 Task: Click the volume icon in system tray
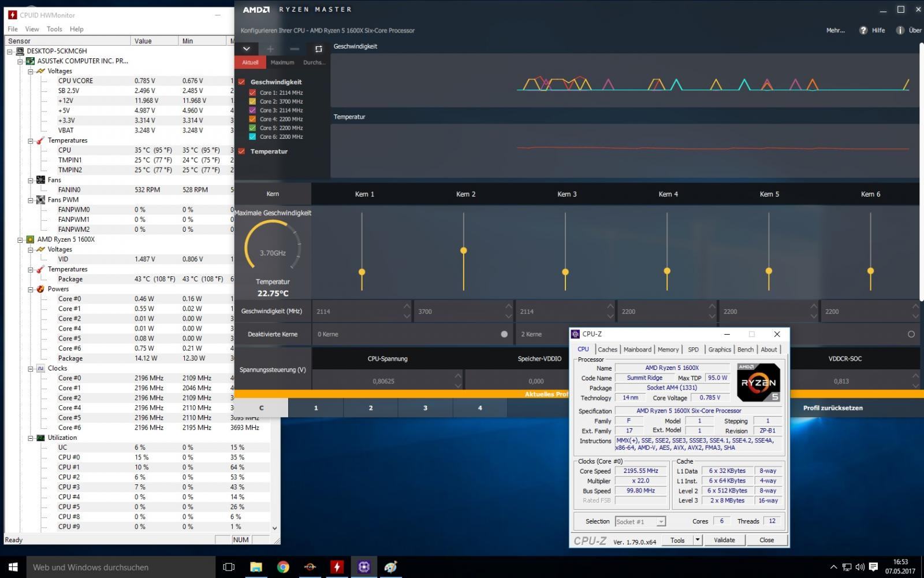pos(860,567)
